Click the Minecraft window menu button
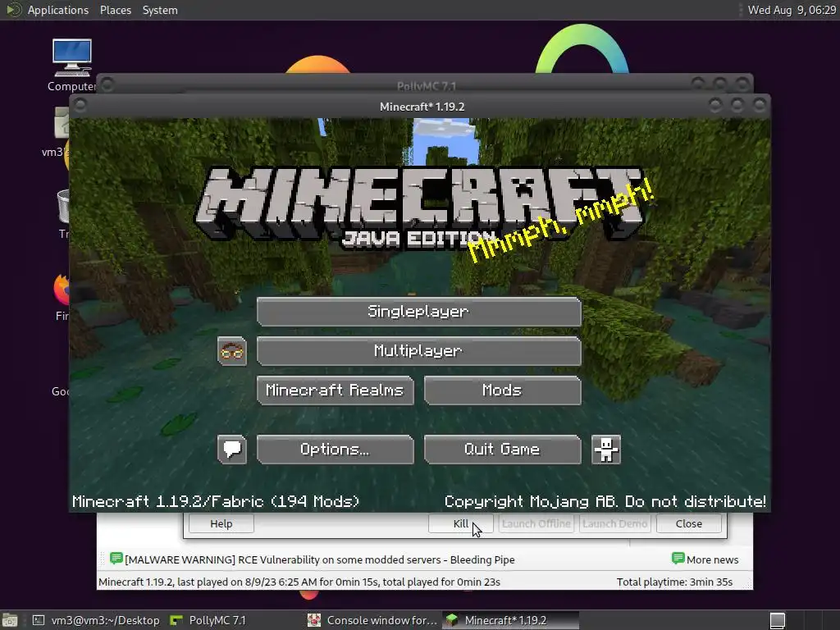 80,105
